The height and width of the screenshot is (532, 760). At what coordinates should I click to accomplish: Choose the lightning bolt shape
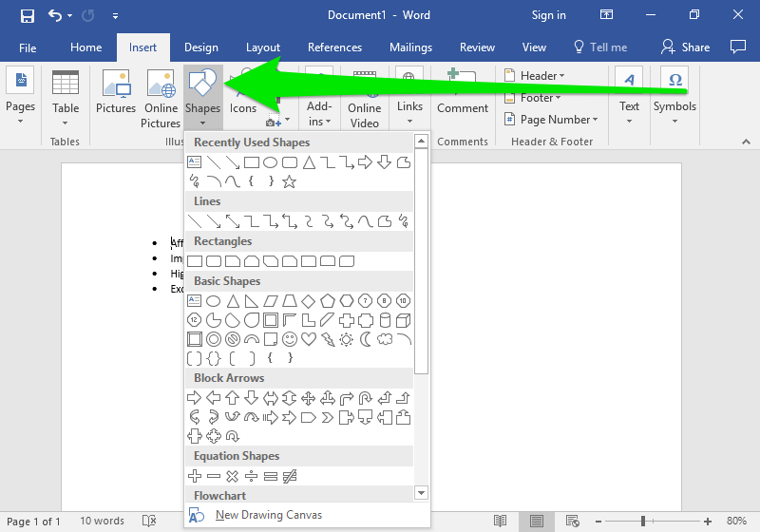[x=328, y=339]
